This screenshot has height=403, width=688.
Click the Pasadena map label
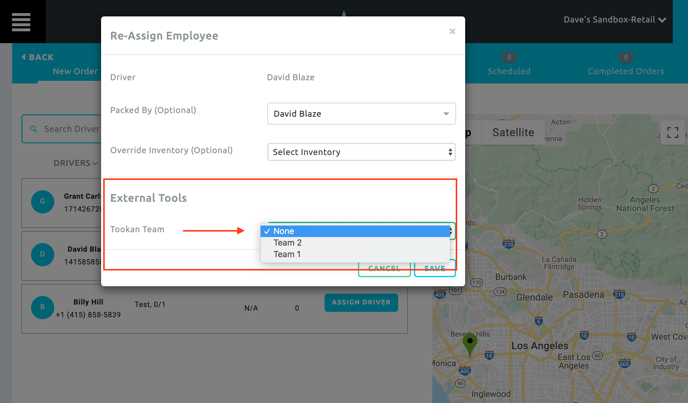(x=584, y=295)
